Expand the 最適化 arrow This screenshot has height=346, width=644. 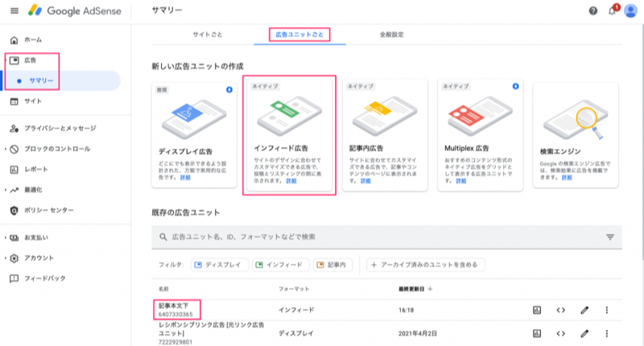pyautogui.click(x=6, y=190)
